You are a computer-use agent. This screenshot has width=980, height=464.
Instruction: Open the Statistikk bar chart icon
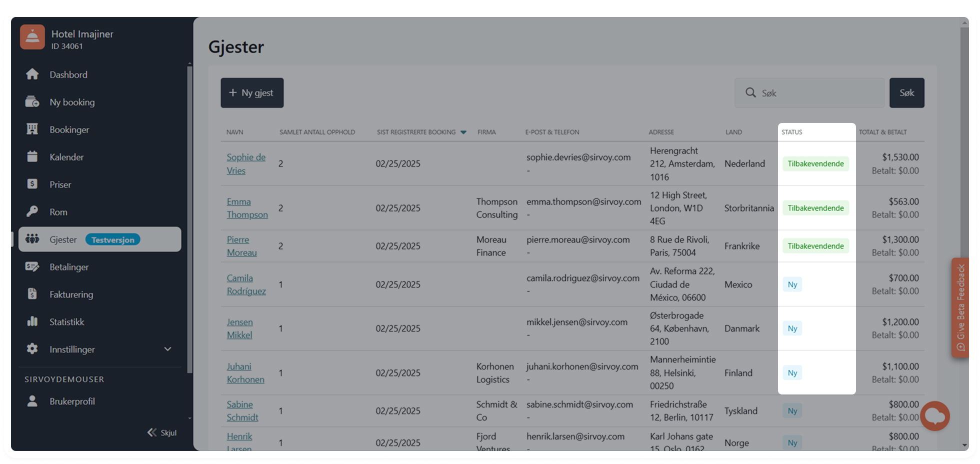tap(32, 322)
